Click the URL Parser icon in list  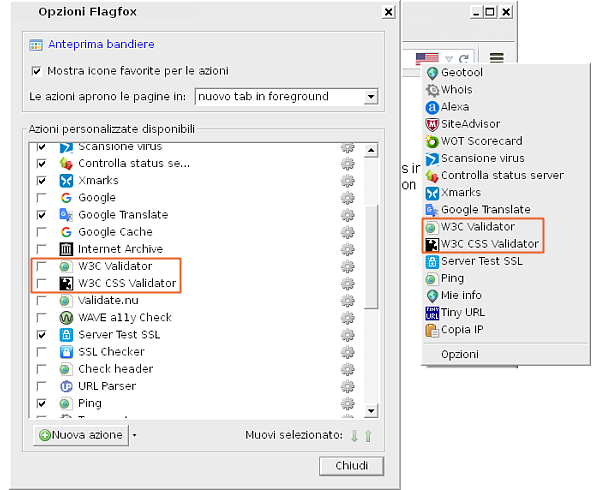tap(66, 386)
